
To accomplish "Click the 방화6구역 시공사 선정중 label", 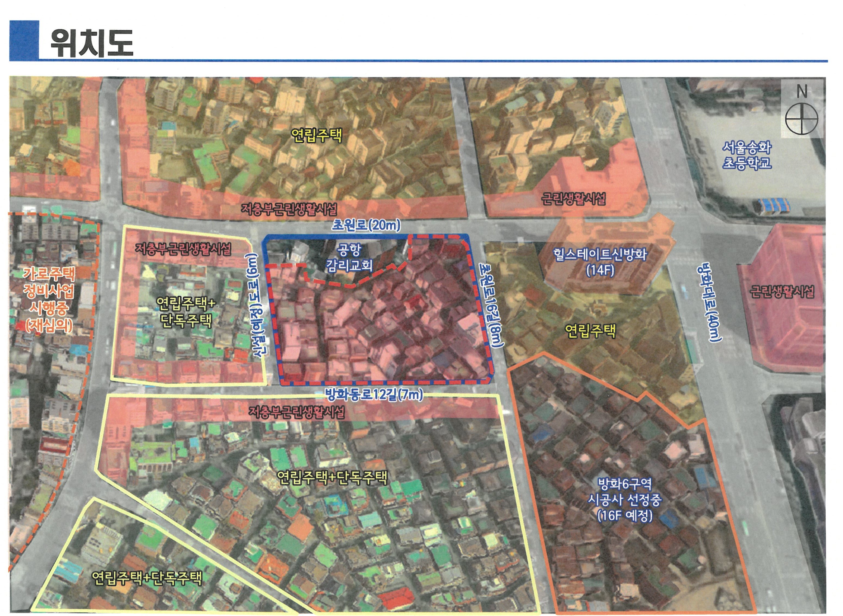I will click(624, 500).
